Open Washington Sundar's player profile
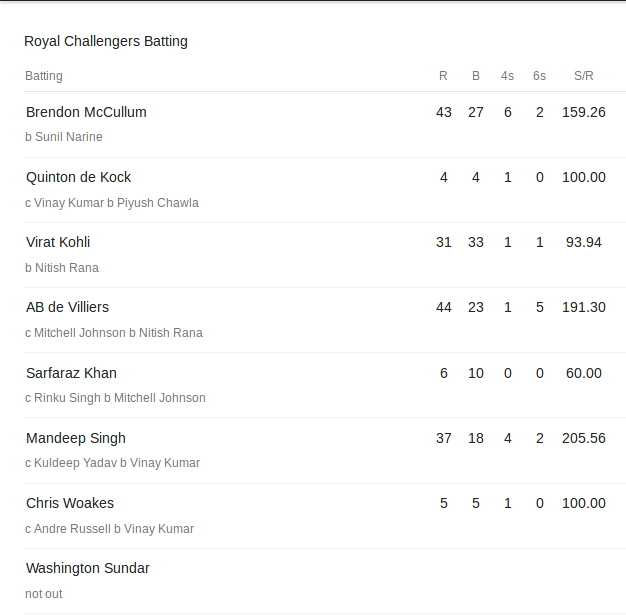The height and width of the screenshot is (615, 626). (87, 568)
